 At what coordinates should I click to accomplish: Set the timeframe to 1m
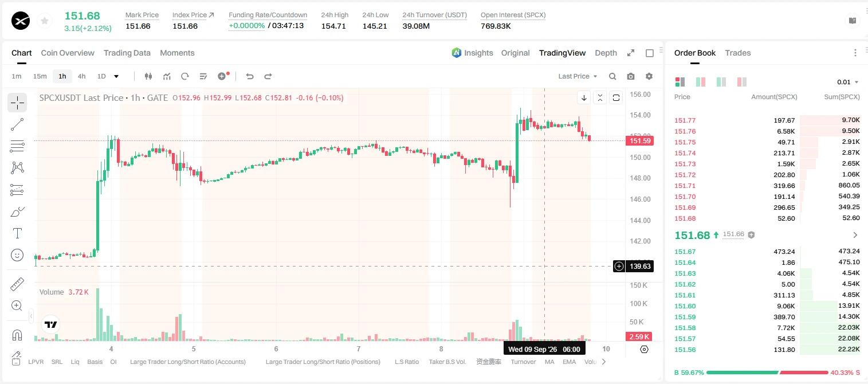17,76
